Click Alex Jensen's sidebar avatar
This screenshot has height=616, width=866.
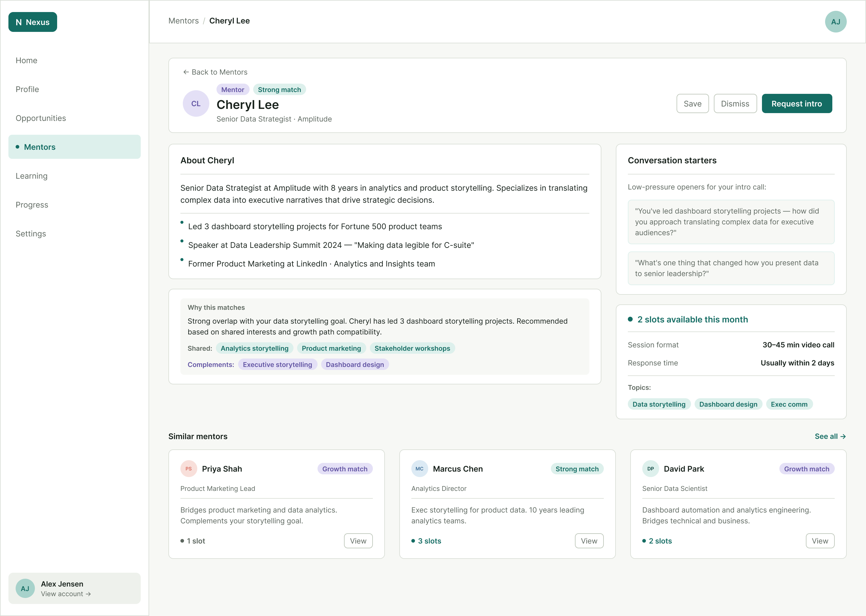tap(25, 588)
